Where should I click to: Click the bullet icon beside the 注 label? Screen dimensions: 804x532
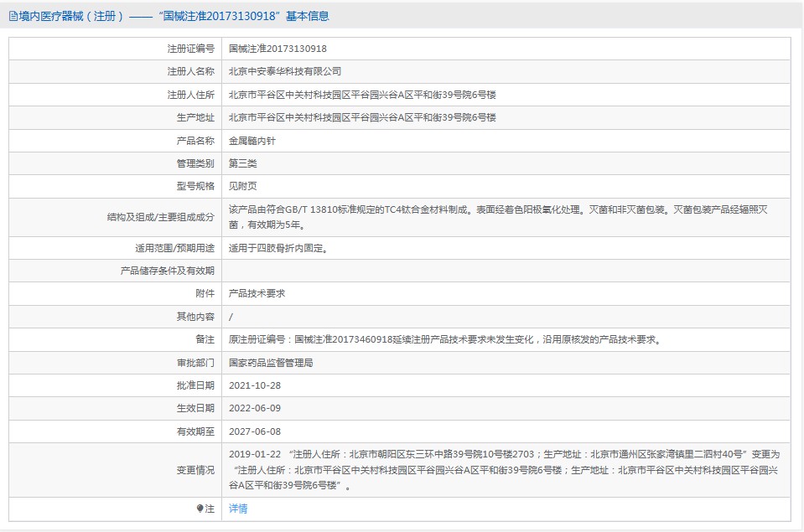[x=200, y=509]
